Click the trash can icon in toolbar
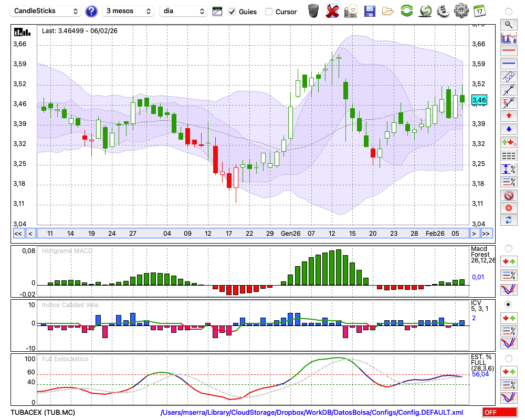 click(313, 10)
